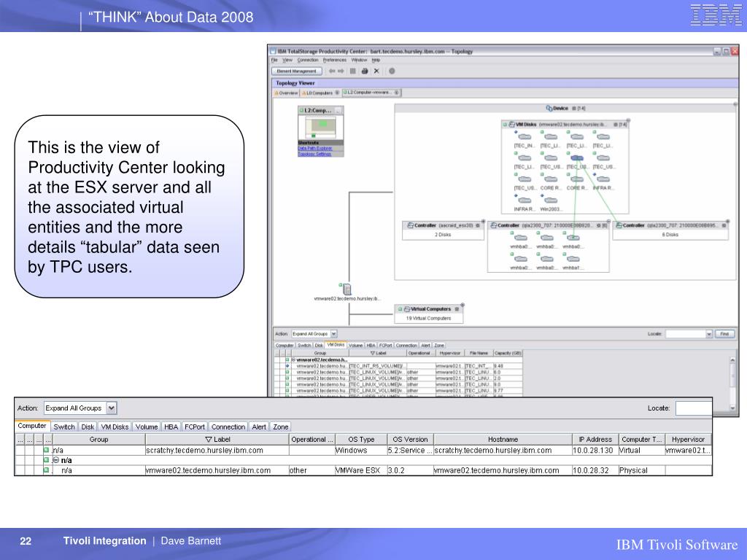The height and width of the screenshot is (560, 747).
Task: Open the Window menu
Action: 359,60
